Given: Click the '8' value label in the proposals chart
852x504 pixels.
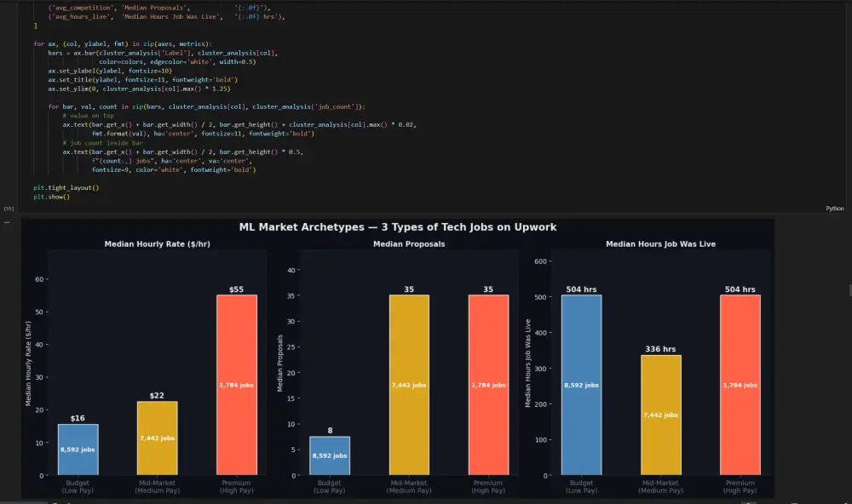Looking at the screenshot, I should (330, 431).
